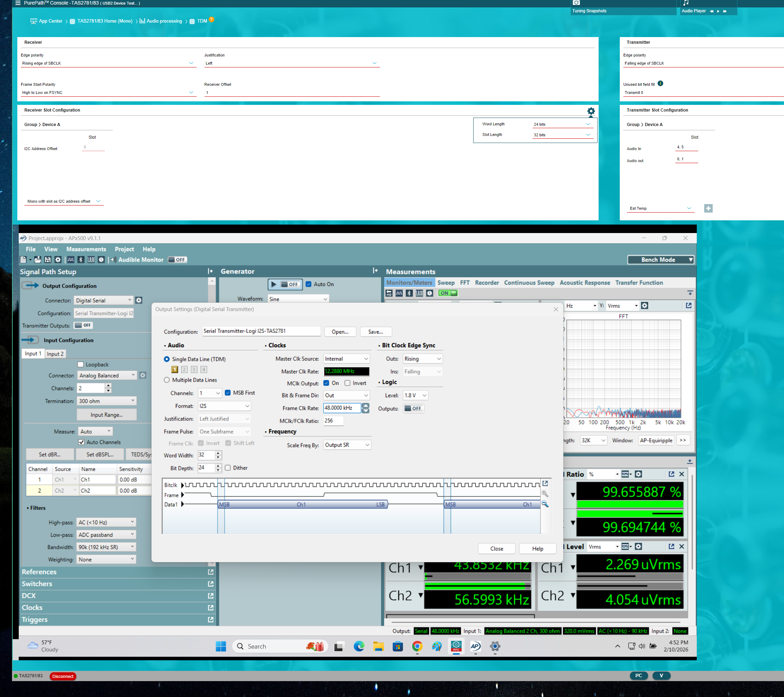Screen dimensions: 784x697
Task: Switch to the Continuous Sweep tab
Action: (529, 282)
